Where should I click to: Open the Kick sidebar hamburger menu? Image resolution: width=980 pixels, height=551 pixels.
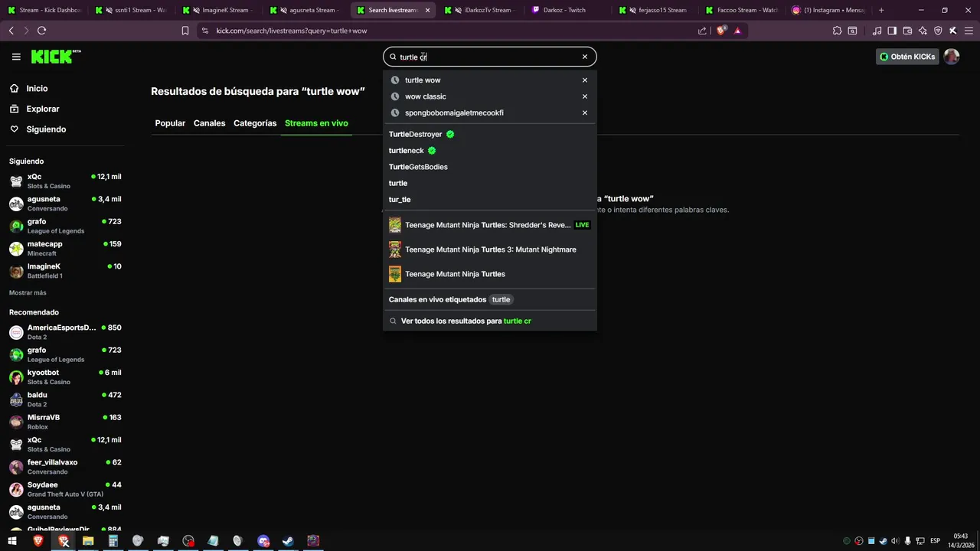tap(16, 57)
